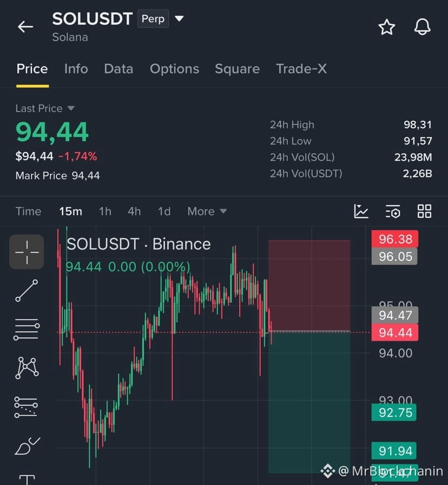Switch to the Price tab
Screen dimensions: 448x485
coord(32,69)
